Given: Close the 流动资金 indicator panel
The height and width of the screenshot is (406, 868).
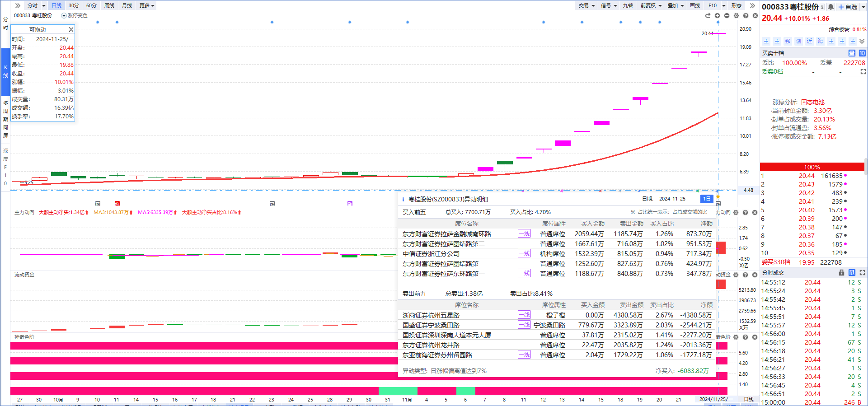Looking at the screenshot, I should (x=755, y=275).
